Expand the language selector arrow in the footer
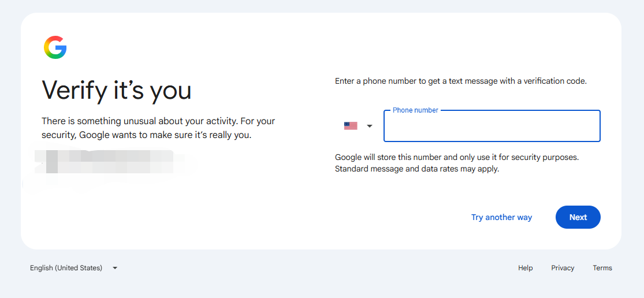Image resolution: width=644 pixels, height=298 pixels. click(x=115, y=268)
